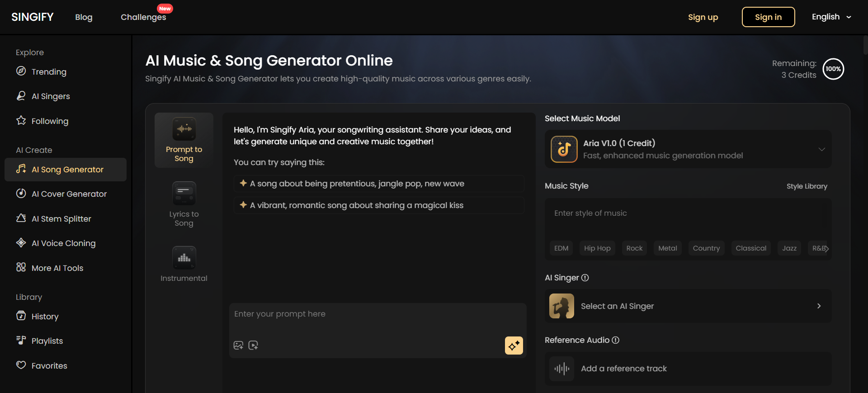The width and height of the screenshot is (868, 393).
Task: Select the Rock style chip
Action: [634, 248]
